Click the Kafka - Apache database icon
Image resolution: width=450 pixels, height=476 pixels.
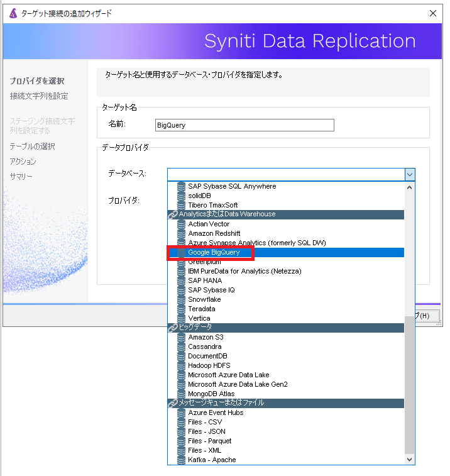181,460
